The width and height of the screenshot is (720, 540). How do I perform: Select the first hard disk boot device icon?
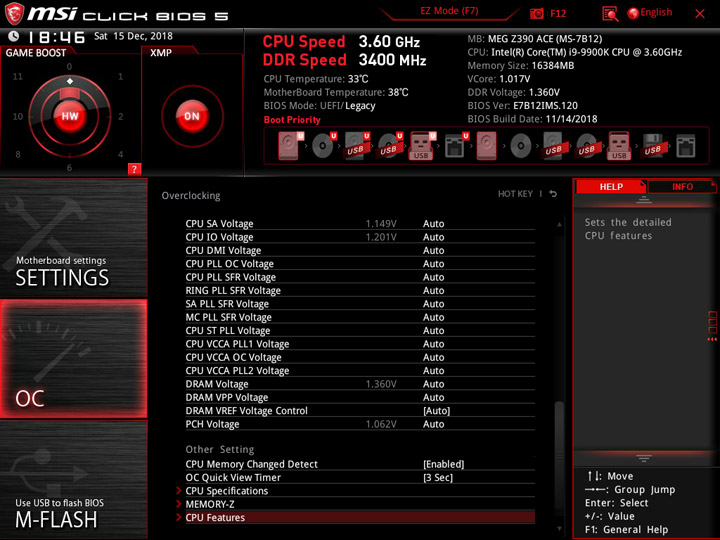290,146
